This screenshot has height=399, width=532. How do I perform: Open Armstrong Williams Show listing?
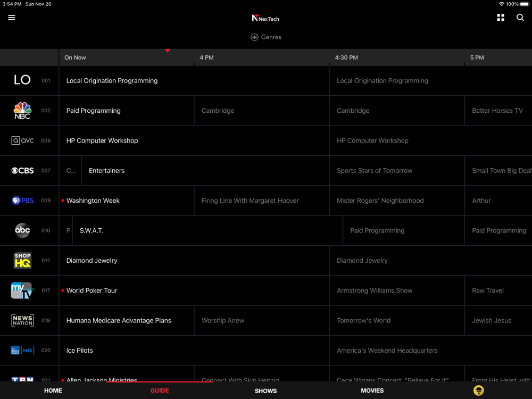[397, 290]
